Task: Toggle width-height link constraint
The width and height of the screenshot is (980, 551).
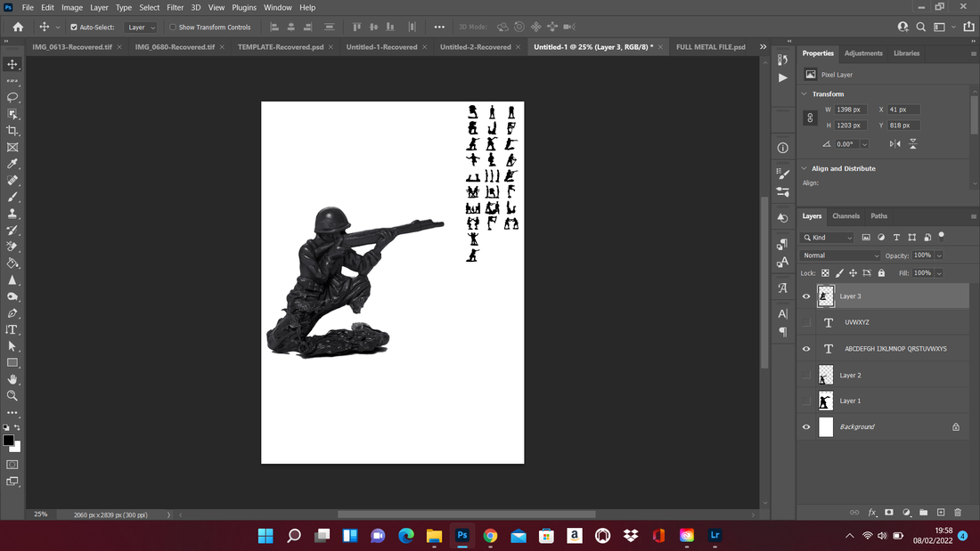Action: coord(810,117)
